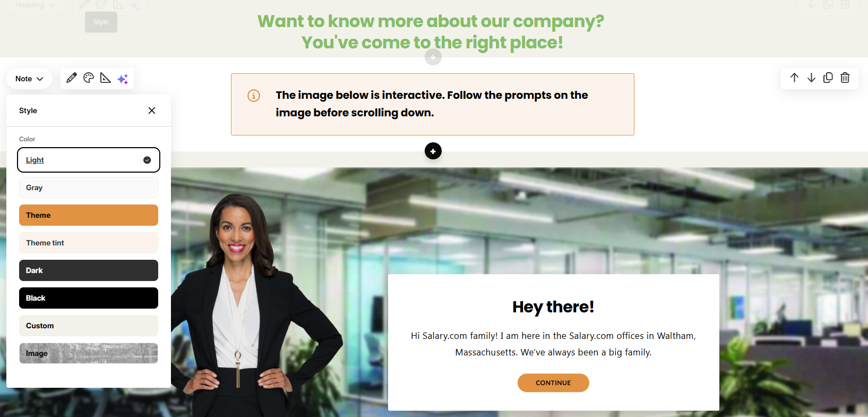
Task: Click the format ruler triangle icon
Action: pyautogui.click(x=106, y=78)
